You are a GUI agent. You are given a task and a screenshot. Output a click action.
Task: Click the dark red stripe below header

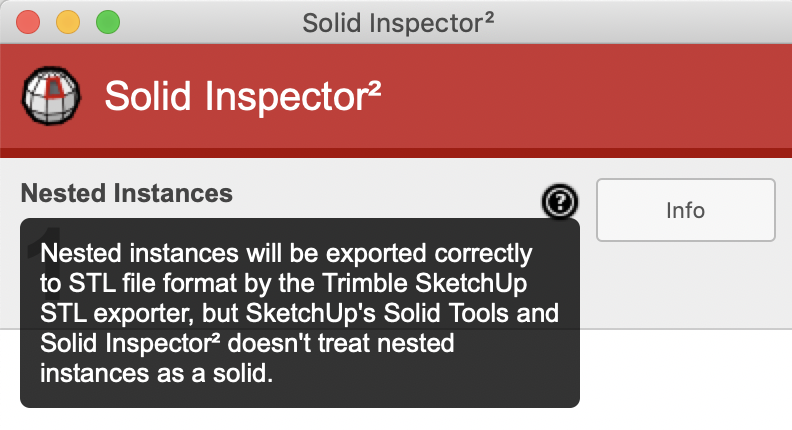(400, 152)
